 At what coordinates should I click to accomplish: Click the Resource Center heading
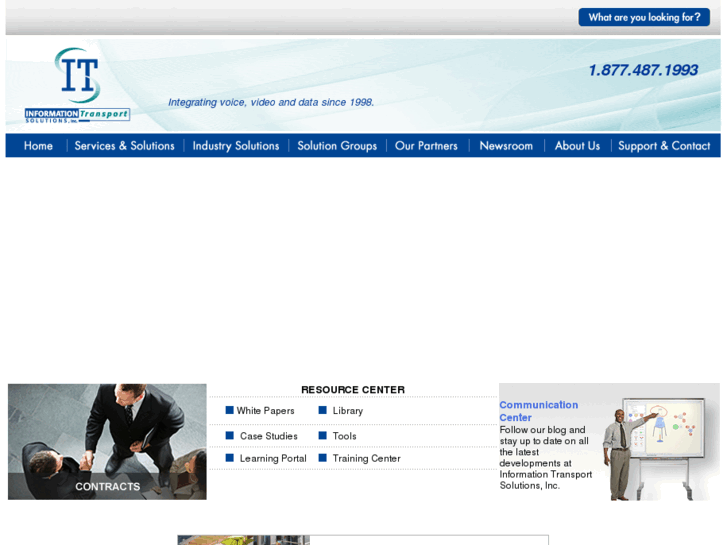[x=353, y=390]
